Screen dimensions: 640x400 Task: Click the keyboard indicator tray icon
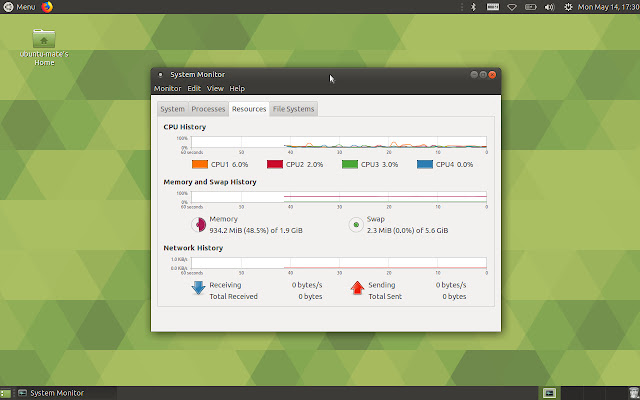pos(493,7)
